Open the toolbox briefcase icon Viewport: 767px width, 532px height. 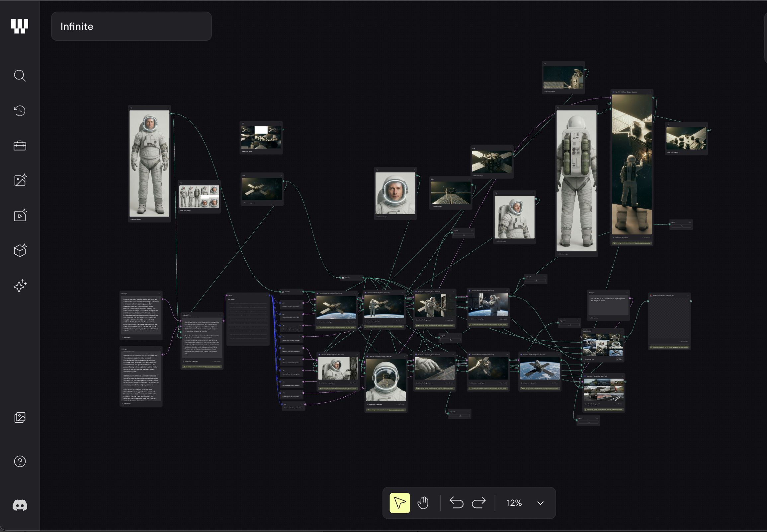pos(20,146)
